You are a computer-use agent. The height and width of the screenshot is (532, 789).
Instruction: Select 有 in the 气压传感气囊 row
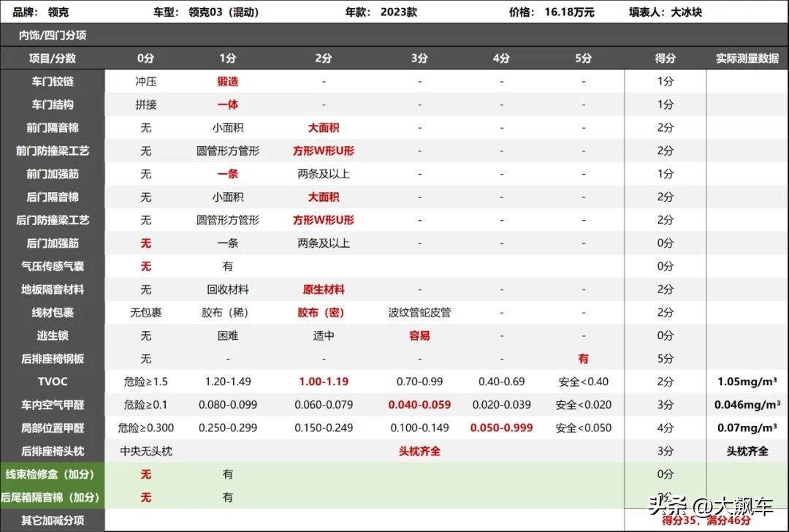pyautogui.click(x=227, y=266)
